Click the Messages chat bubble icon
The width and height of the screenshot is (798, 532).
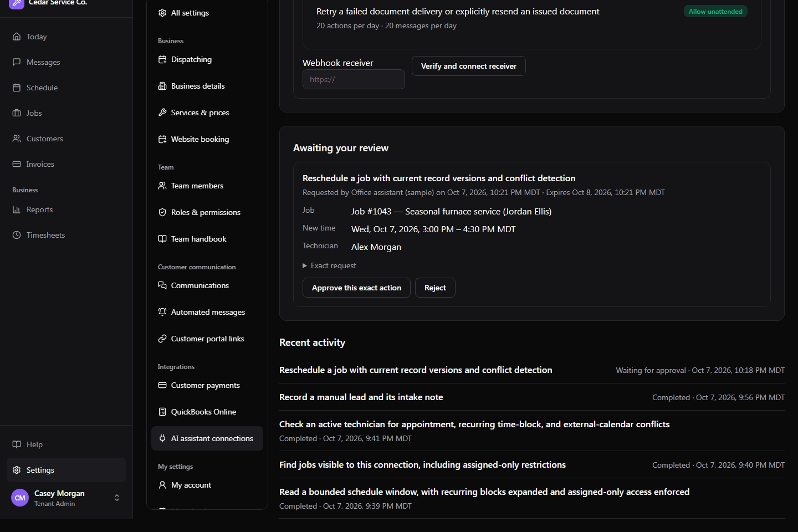(17, 62)
